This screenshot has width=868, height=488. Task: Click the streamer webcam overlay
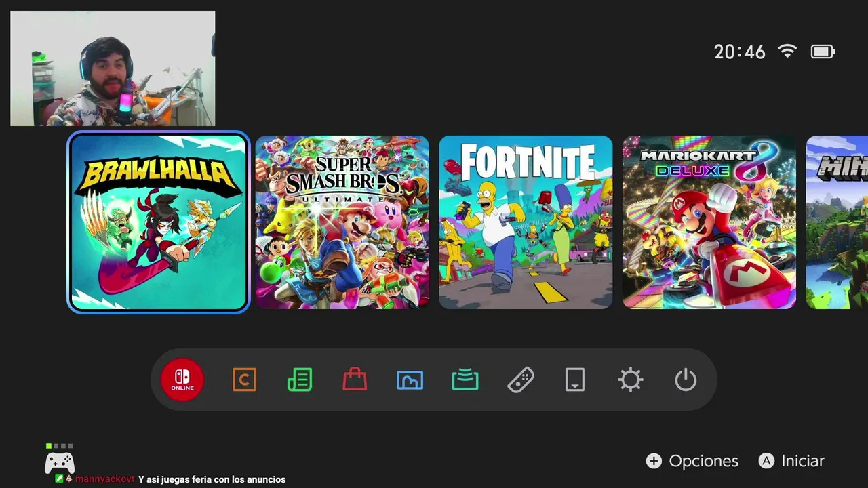point(113,68)
